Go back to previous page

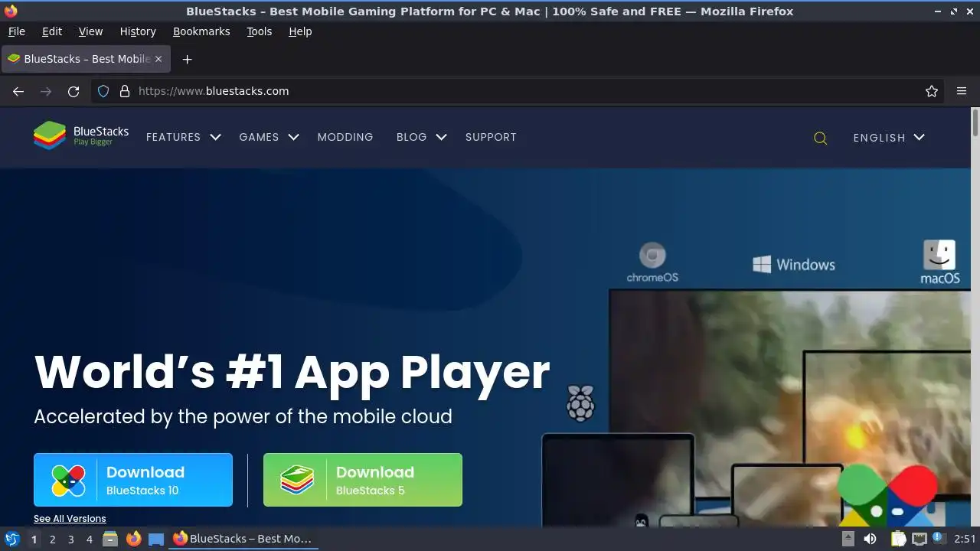click(18, 91)
